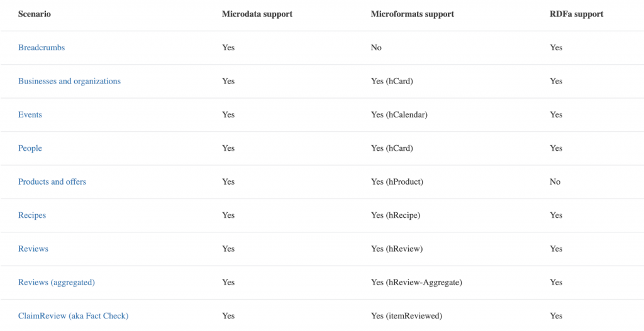The image size is (644, 331).
Task: Click the Yes (itemReviewed) cell
Action: point(407,316)
